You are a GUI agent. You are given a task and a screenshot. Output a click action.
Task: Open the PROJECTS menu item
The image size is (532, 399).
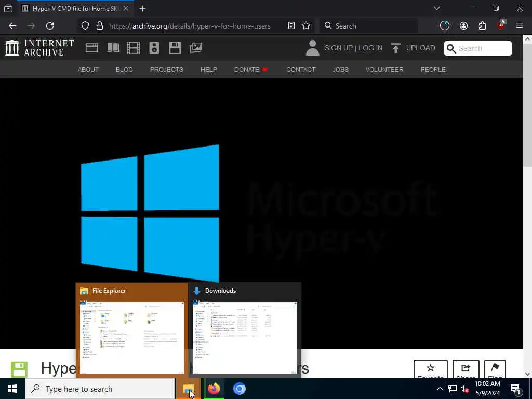click(x=167, y=69)
